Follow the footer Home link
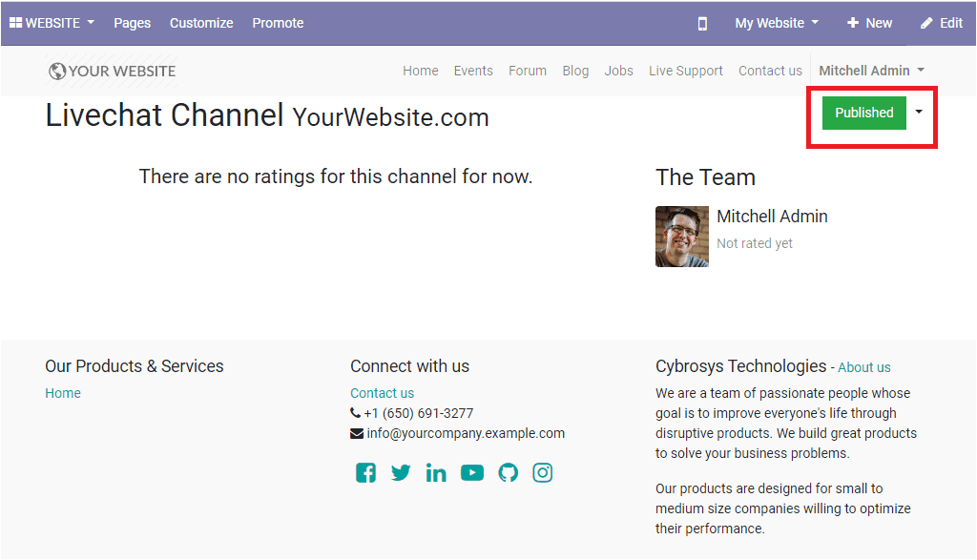Screen dimensions: 977x560 tap(63, 393)
